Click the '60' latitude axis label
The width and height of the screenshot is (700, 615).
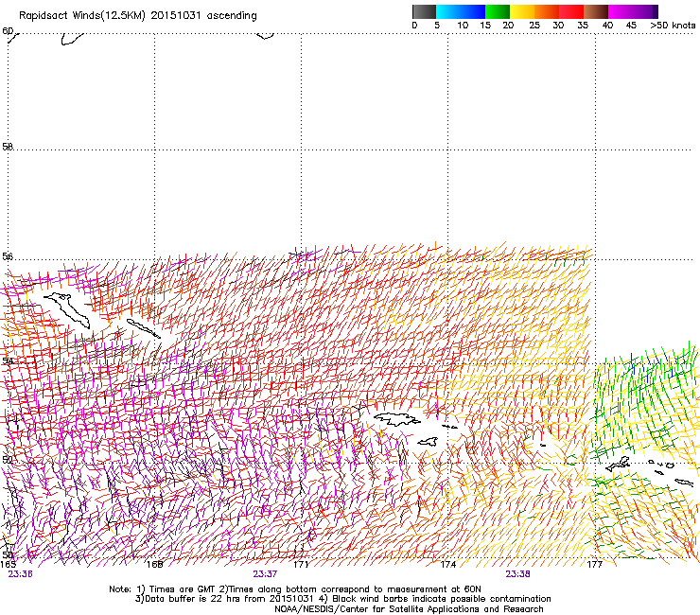8,31
